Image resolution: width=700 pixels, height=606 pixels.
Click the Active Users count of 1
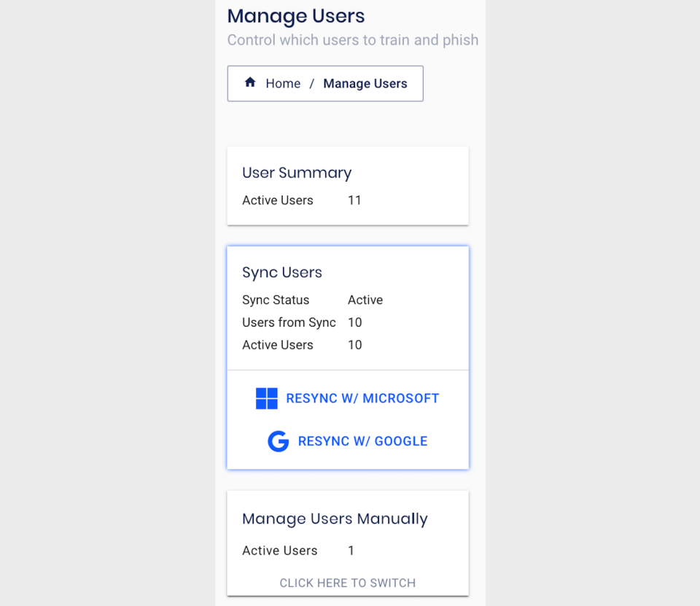pos(351,551)
